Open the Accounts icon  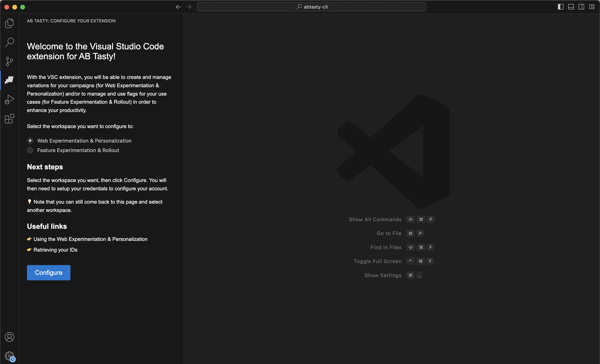click(x=10, y=337)
